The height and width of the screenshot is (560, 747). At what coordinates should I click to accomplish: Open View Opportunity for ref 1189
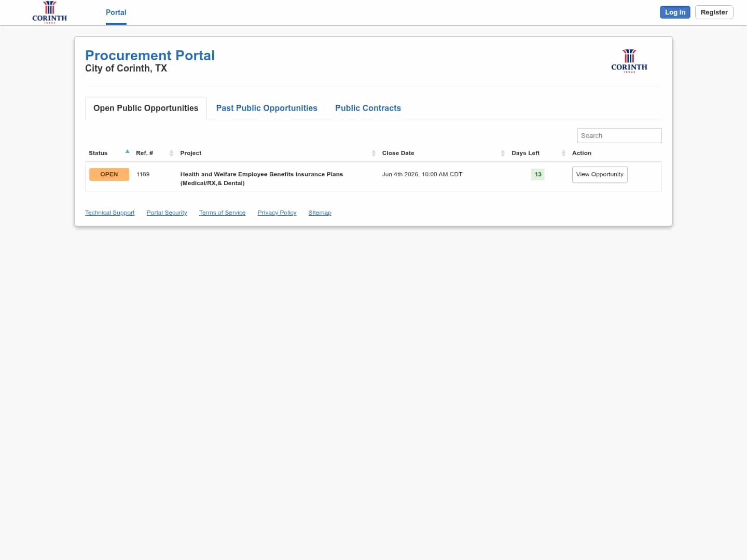click(x=600, y=174)
